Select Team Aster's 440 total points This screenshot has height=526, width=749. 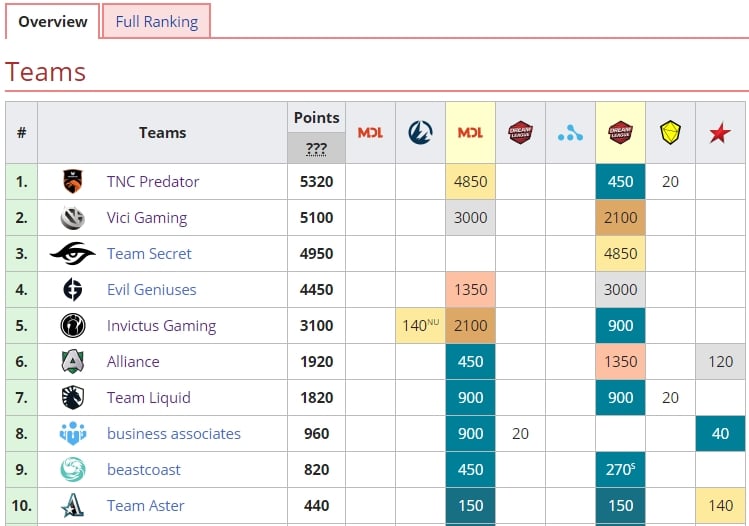pyautogui.click(x=316, y=505)
